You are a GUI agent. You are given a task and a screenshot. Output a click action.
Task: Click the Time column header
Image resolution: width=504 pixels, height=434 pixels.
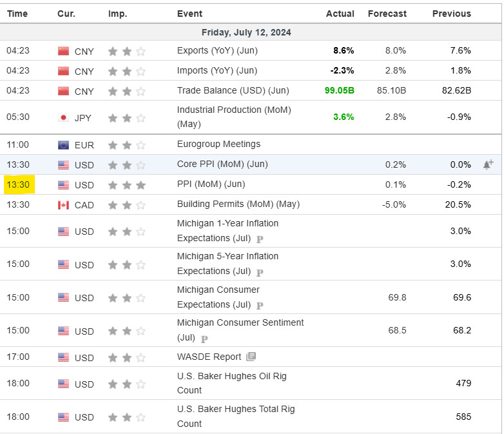pyautogui.click(x=17, y=14)
